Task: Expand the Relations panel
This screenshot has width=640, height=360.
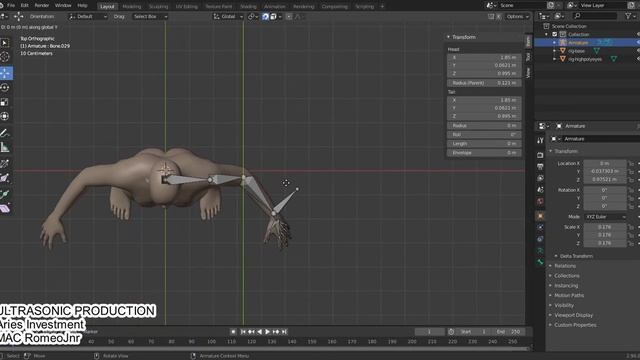Action: pyautogui.click(x=565, y=266)
